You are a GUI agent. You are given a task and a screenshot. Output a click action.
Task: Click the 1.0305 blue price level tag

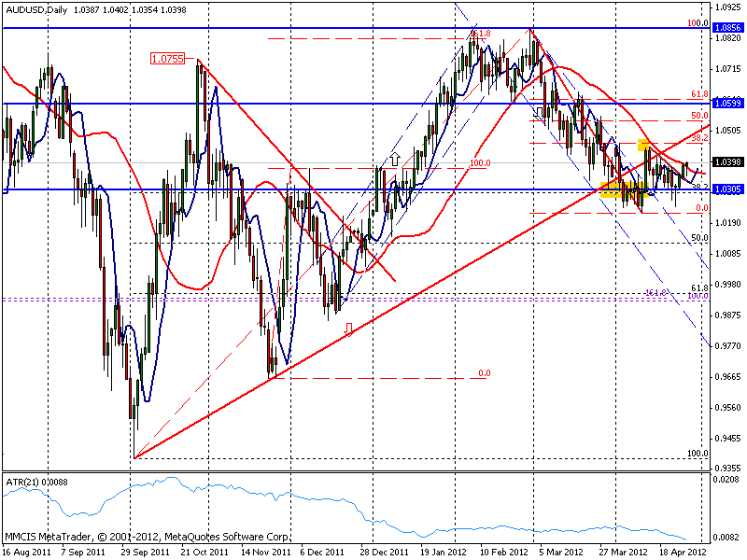click(x=727, y=189)
